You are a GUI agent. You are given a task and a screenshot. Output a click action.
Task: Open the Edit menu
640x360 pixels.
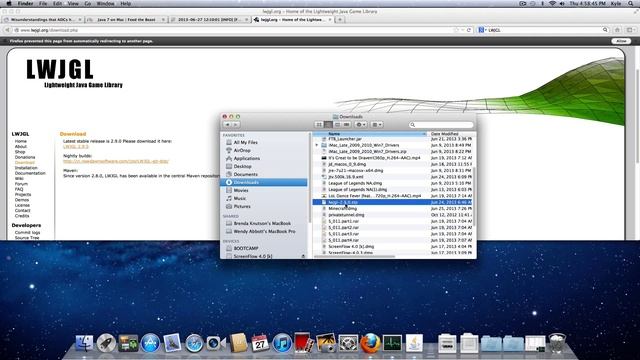pos(58,3)
